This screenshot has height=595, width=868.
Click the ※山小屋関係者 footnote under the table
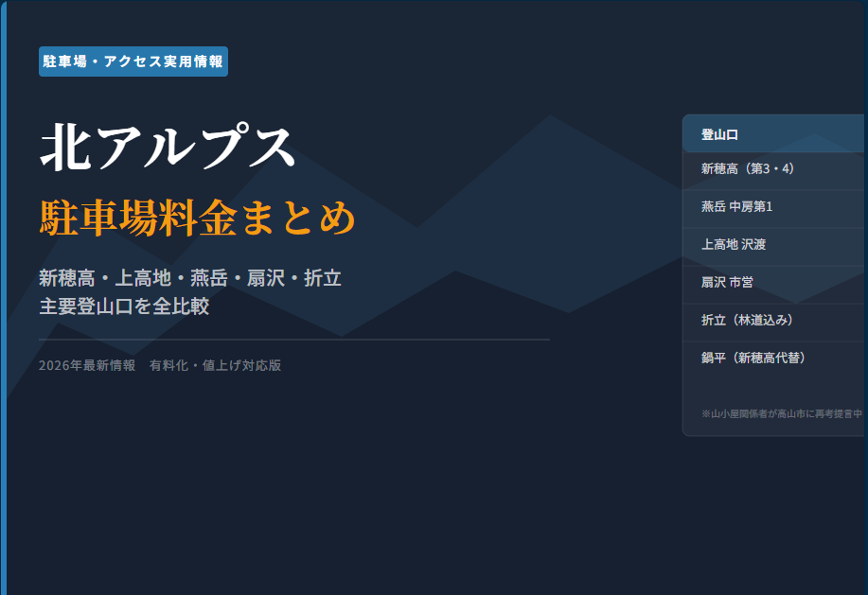click(x=781, y=413)
